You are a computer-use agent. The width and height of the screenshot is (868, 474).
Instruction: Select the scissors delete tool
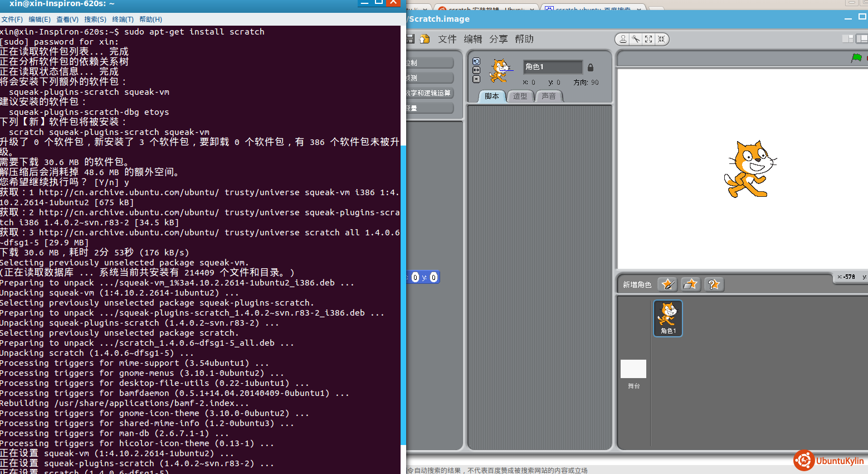pos(636,39)
